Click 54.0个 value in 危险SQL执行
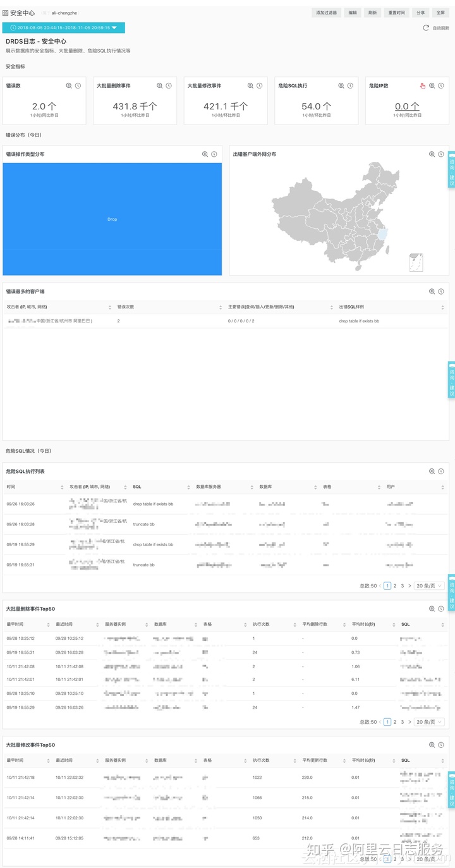Viewport: 455px width, 868px height. [x=316, y=107]
